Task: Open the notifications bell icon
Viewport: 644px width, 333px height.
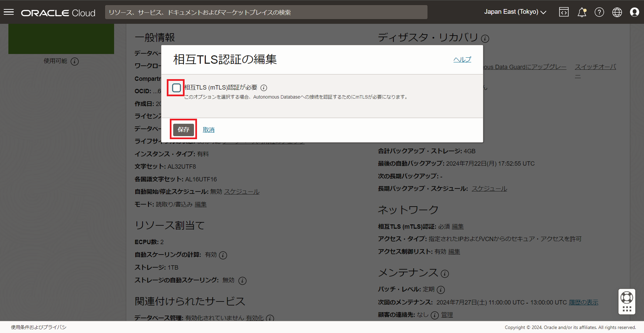Action: (582, 12)
